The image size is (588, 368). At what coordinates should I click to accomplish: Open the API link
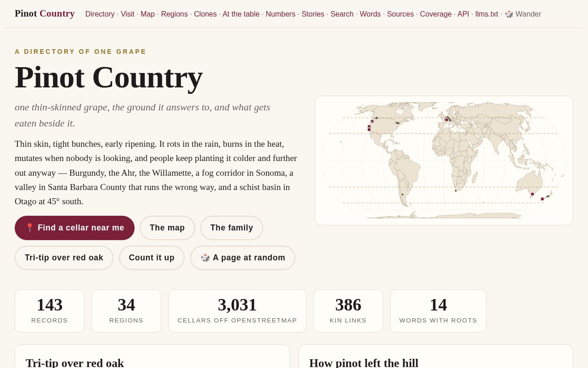point(463,14)
